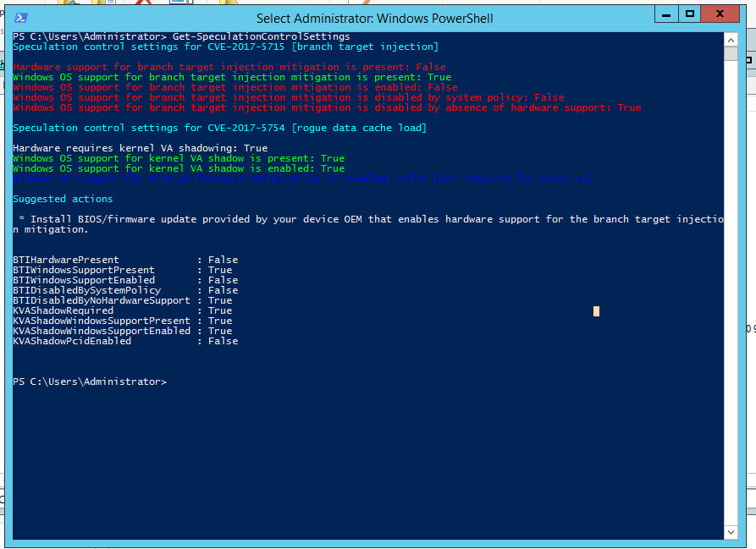This screenshot has height=549, width=756.
Task: Click the 'BTIDisabledByNoHardwareSupport' property row
Action: coord(123,300)
